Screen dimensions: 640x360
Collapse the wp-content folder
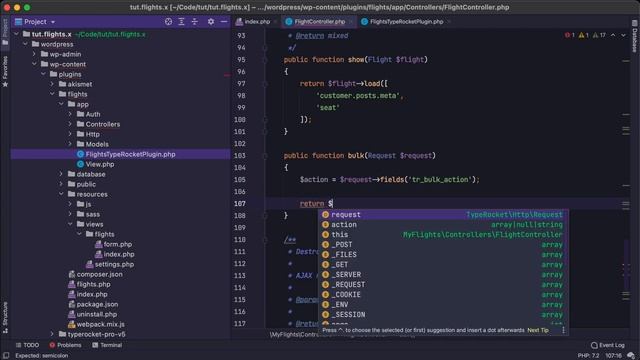[34, 64]
